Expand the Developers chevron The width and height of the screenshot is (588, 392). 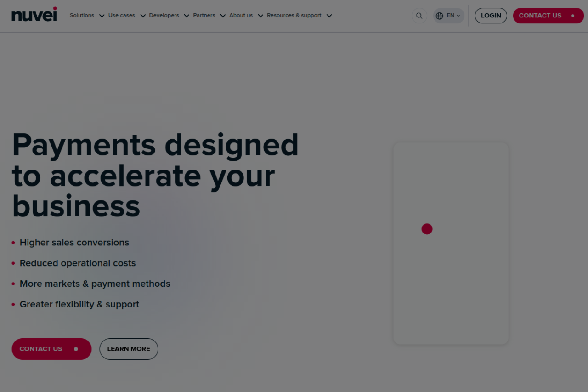click(187, 16)
